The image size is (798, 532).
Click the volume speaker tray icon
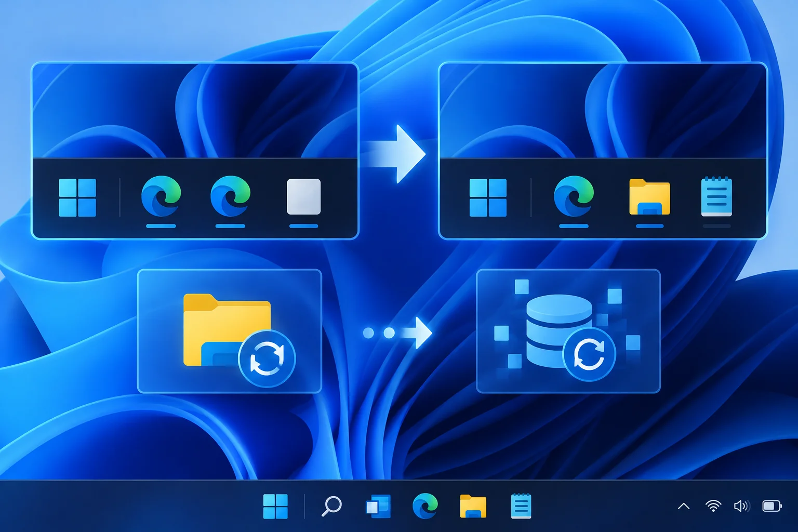(741, 506)
